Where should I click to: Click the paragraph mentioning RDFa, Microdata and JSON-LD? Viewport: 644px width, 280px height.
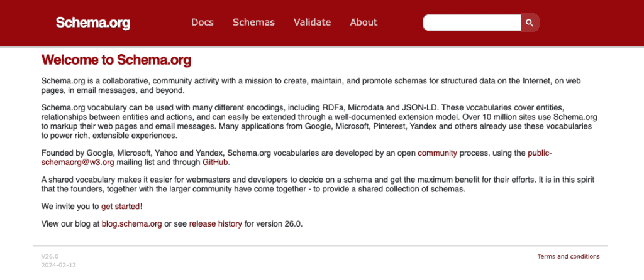(319, 122)
